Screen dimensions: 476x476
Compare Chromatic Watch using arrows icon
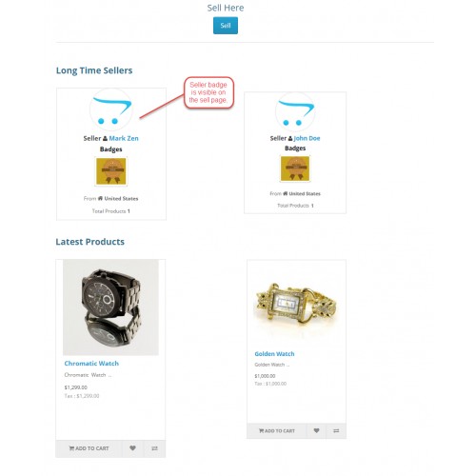[154, 448]
